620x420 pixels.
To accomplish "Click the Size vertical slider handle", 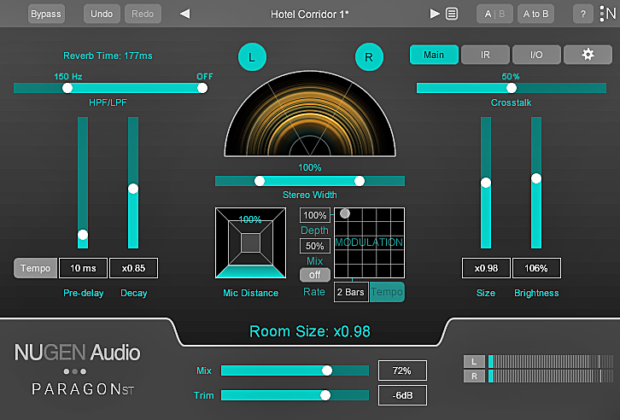I will click(486, 183).
